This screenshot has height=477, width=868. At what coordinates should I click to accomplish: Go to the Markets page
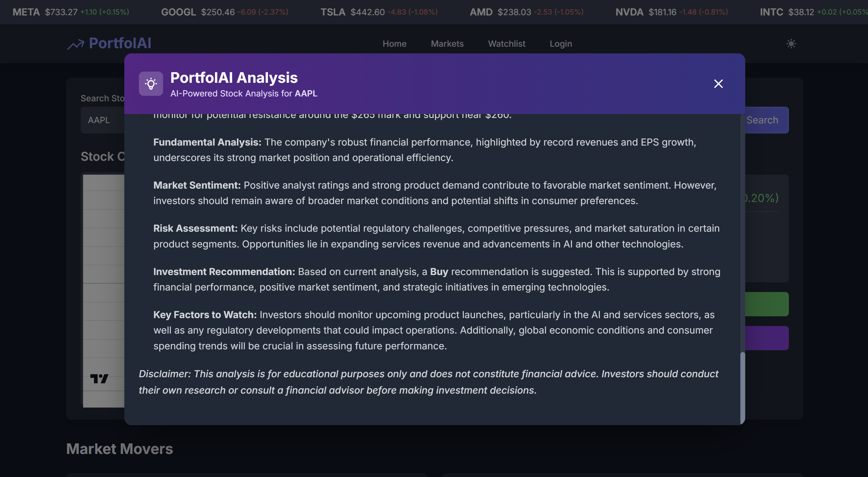[x=447, y=43]
